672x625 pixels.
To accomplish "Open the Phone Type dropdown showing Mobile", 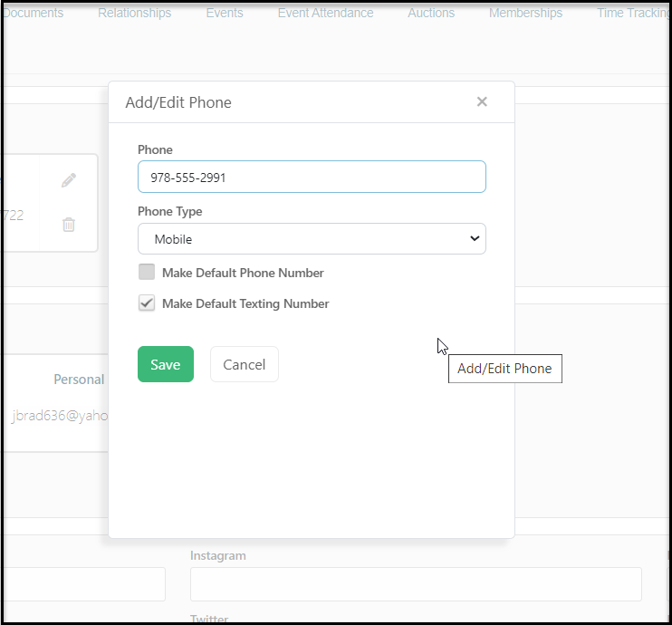I will [312, 239].
